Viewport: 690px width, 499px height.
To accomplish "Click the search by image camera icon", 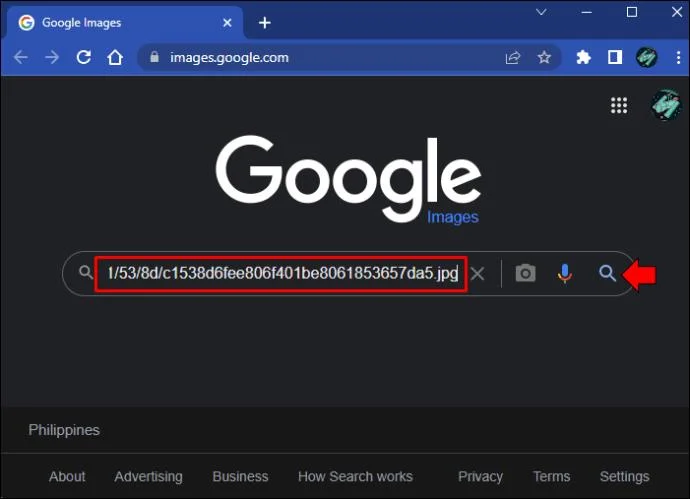I will tap(525, 273).
